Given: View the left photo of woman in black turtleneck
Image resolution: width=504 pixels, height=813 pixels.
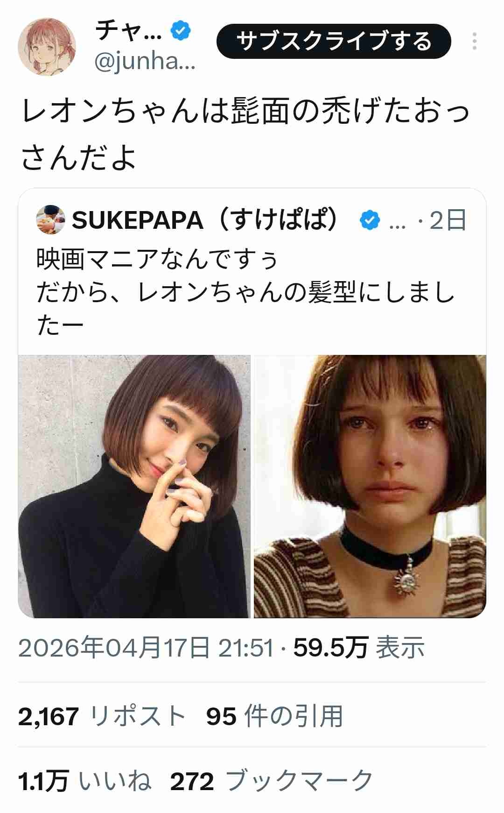Looking at the screenshot, I should 134,486.
